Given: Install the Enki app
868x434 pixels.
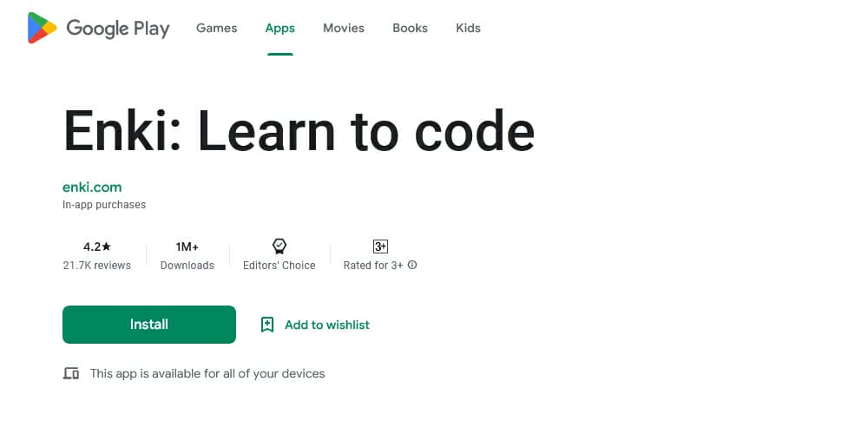Looking at the screenshot, I should pos(149,325).
